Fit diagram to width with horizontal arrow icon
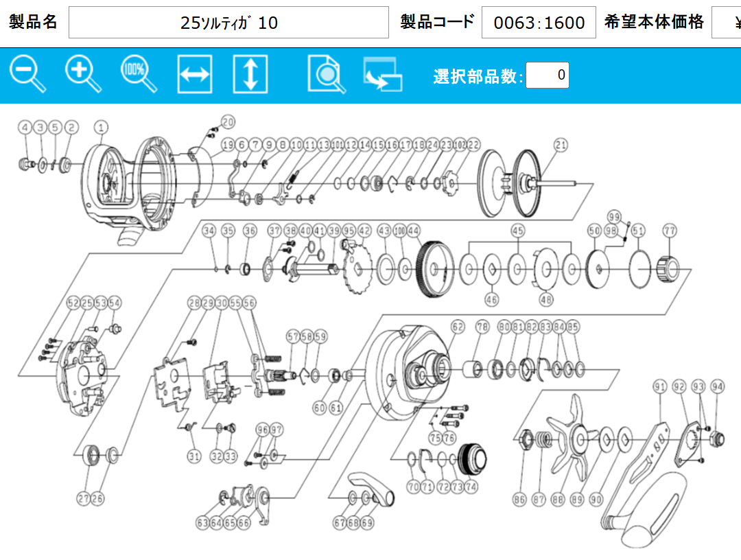The width and height of the screenshot is (741, 560). point(195,75)
